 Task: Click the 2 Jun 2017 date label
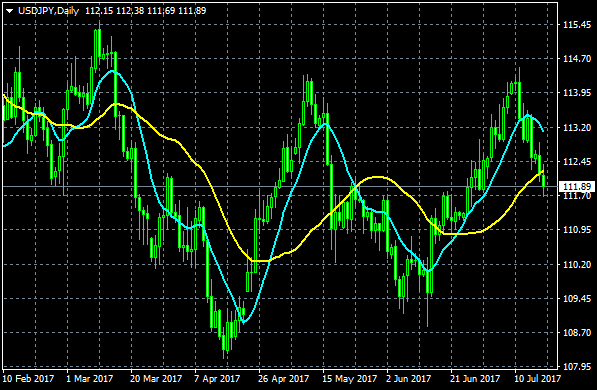[x=409, y=379]
